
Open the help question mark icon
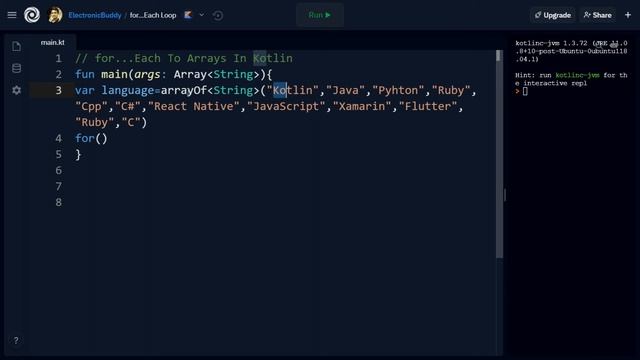16,340
